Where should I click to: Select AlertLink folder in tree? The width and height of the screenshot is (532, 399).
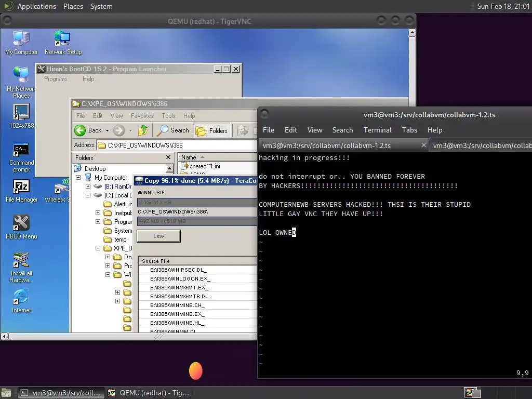118,204
